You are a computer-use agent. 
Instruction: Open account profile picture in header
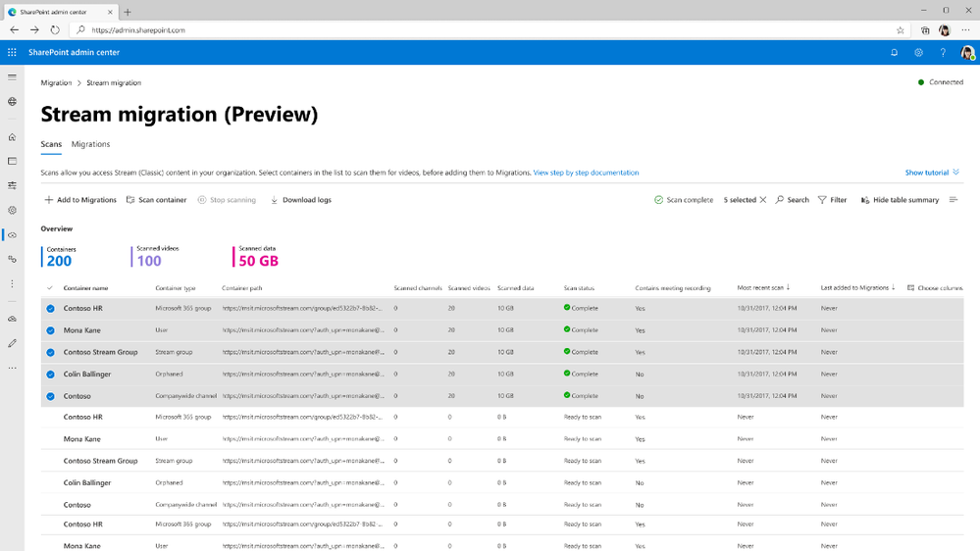[x=967, y=53]
